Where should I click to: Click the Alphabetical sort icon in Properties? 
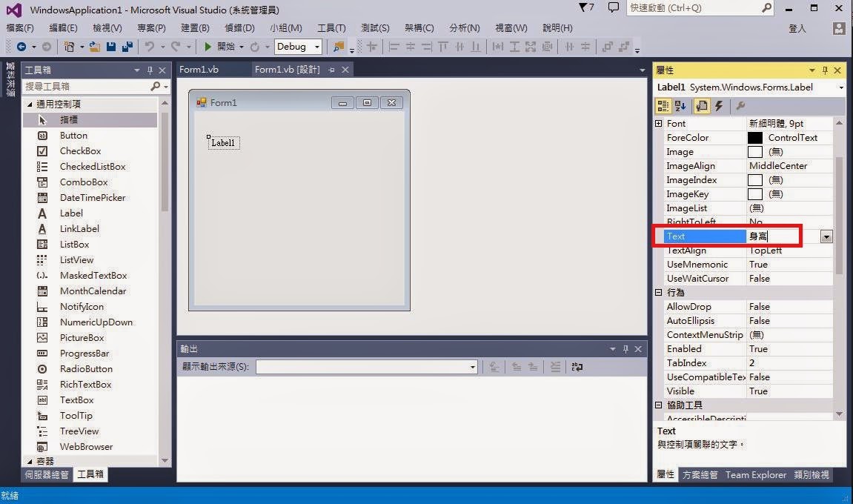coord(680,106)
